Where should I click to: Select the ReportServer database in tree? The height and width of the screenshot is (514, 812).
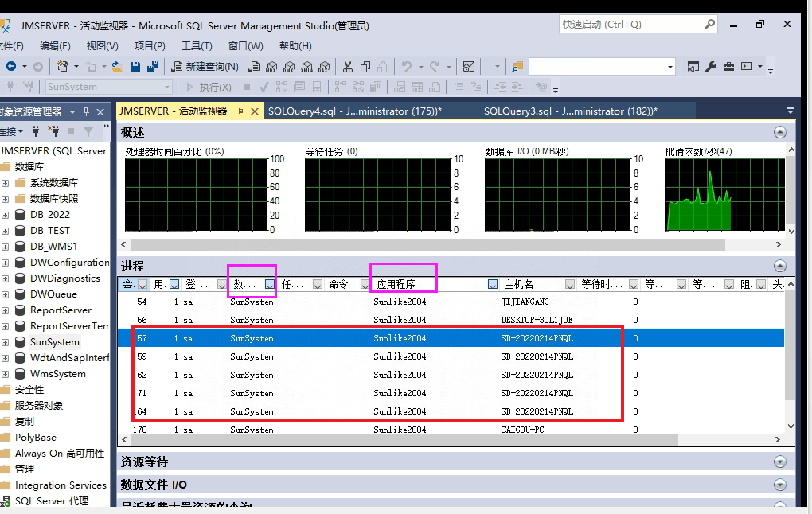(x=61, y=310)
